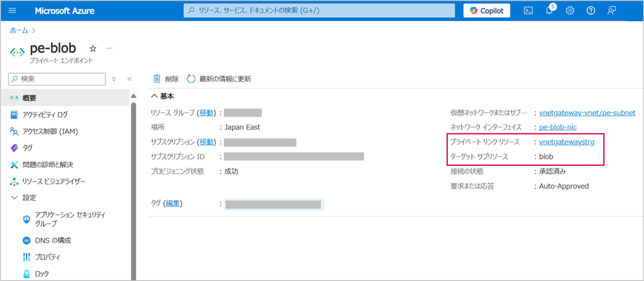This screenshot has height=281, width=644.
Task: Click the properties bars icon
Action: point(26,257)
